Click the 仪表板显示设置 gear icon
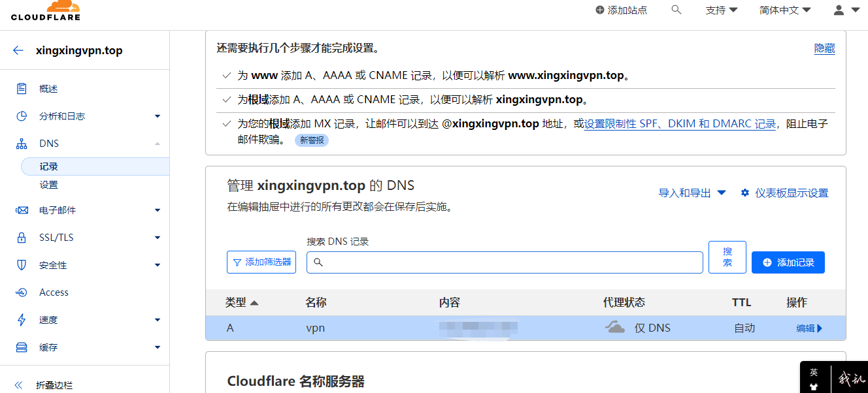 click(x=744, y=193)
